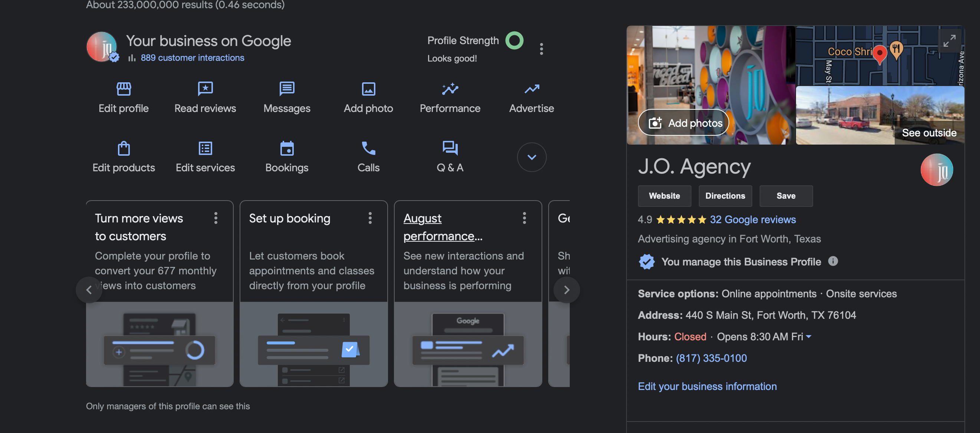Open business profile three-dot menu near Profile Strength
The height and width of the screenshot is (433, 980).
(x=541, y=49)
